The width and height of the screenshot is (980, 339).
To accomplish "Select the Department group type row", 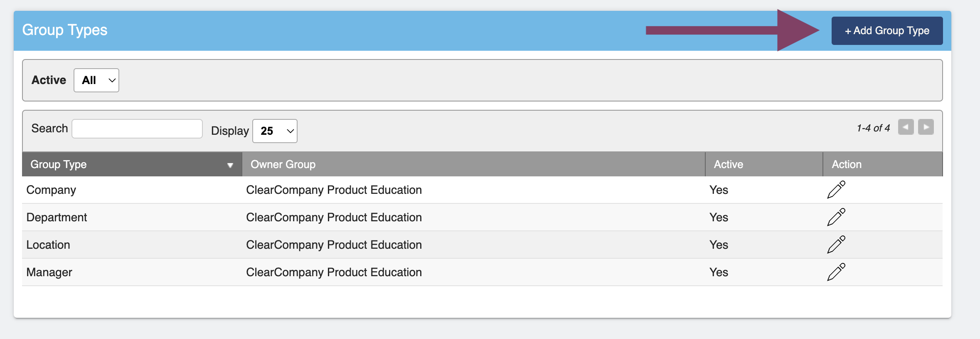I will pyautogui.click(x=57, y=218).
